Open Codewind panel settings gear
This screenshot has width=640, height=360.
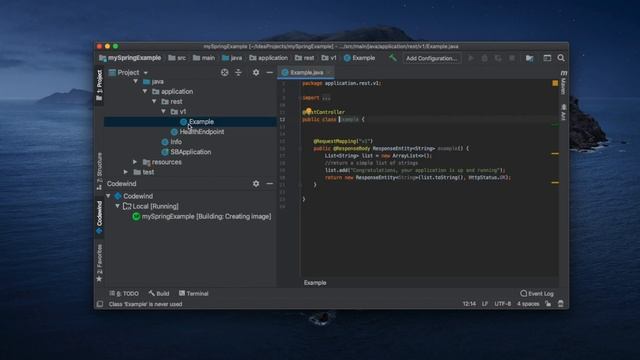tap(256, 184)
